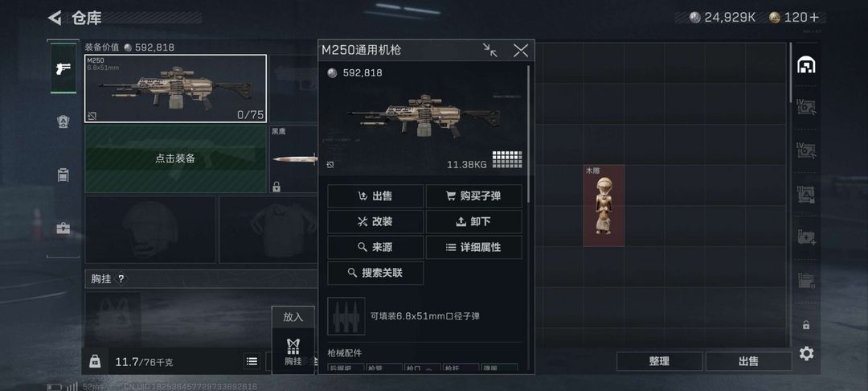
Task: Click 卸下 to unequip the weapon
Action: [x=474, y=221]
